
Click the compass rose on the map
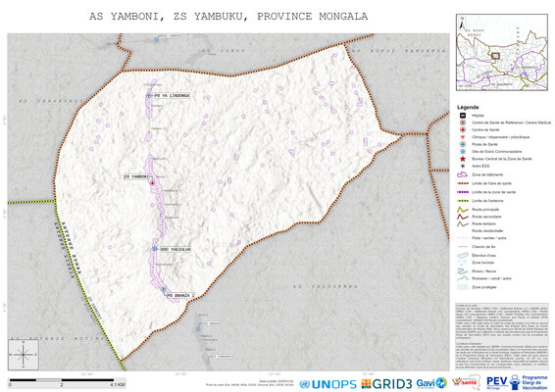24,355
